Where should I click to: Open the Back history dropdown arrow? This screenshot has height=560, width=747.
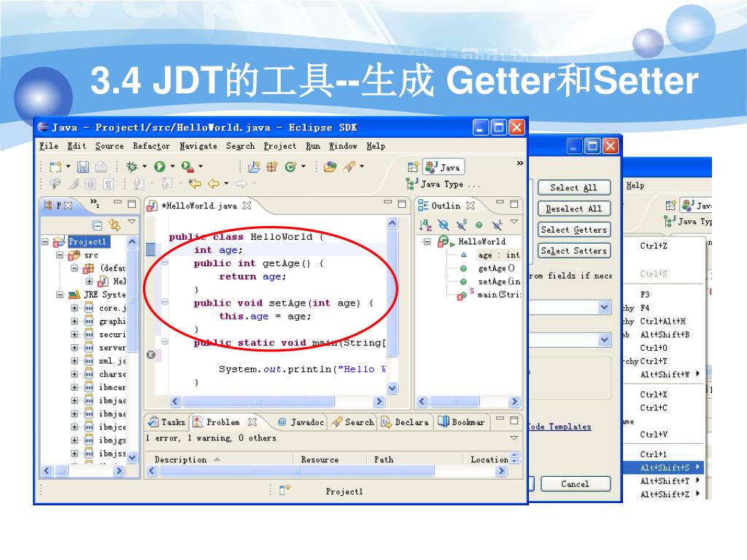226,183
